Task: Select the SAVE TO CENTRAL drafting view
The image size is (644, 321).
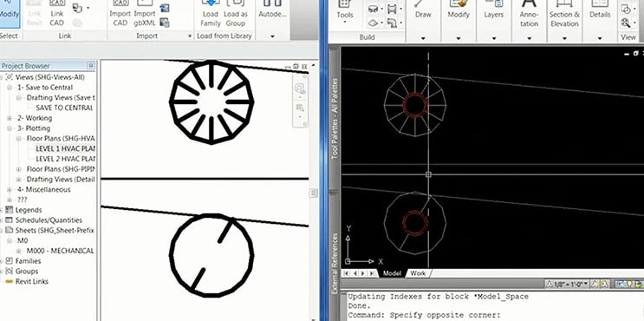Action: pyautogui.click(x=64, y=108)
